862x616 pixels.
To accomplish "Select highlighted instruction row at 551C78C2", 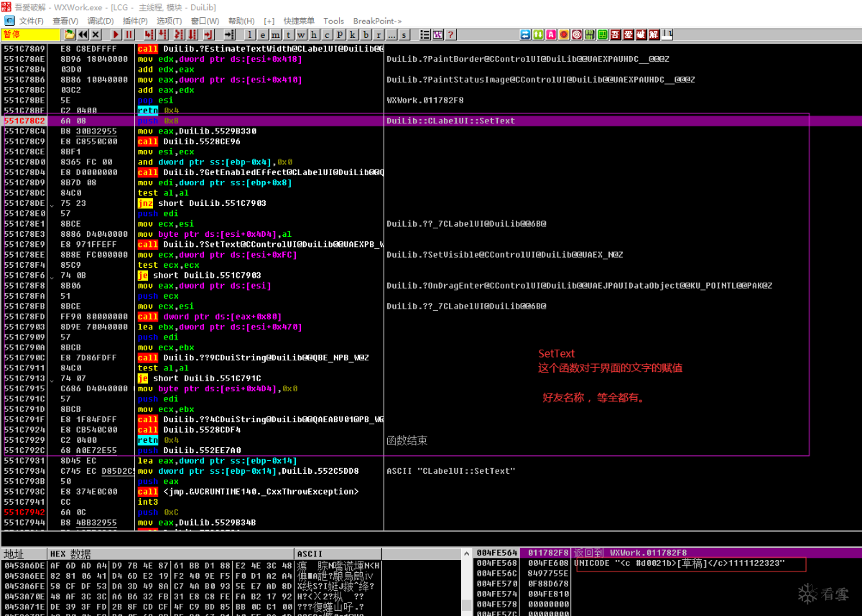I will [431, 121].
